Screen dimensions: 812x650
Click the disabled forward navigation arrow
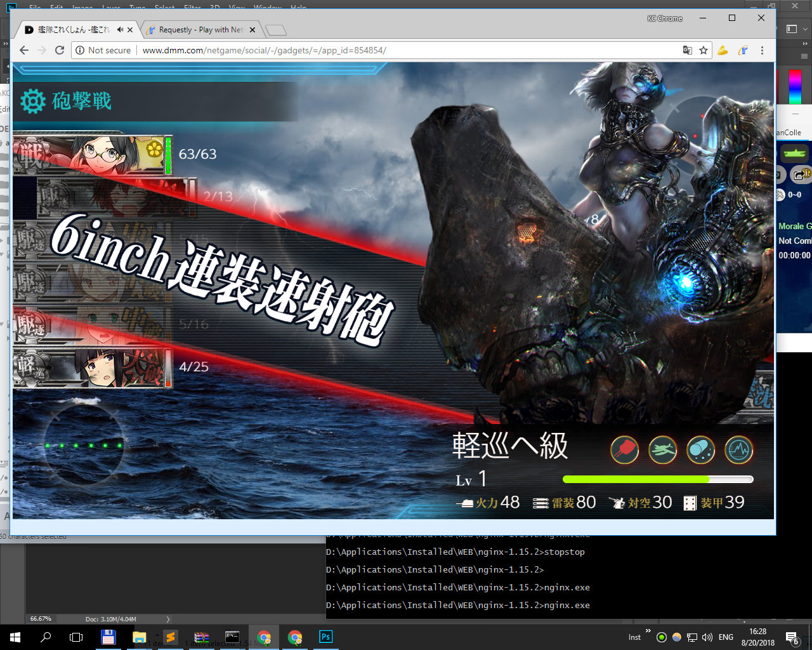(42, 50)
